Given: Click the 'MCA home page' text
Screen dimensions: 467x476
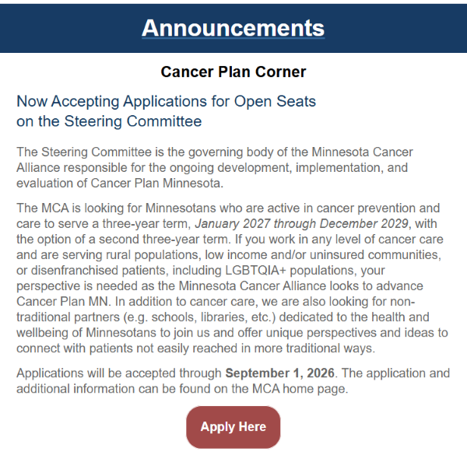Looking at the screenshot, I should [300, 389].
